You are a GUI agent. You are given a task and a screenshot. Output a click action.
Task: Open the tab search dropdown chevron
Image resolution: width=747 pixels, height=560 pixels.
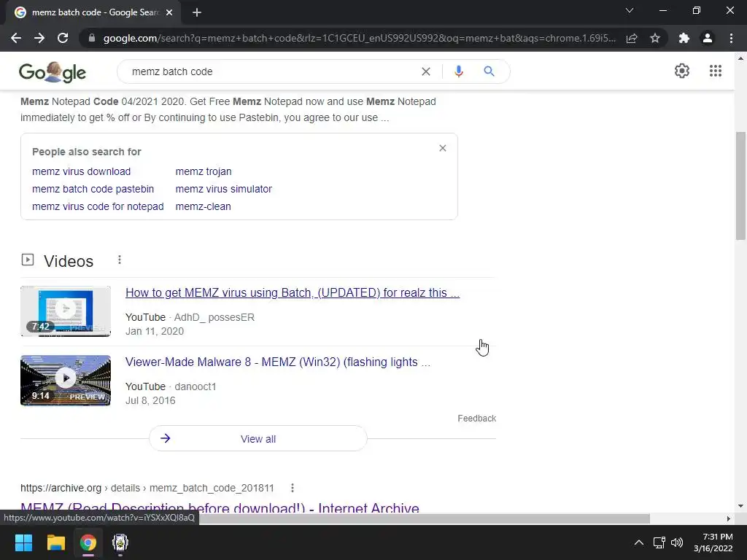pyautogui.click(x=630, y=10)
